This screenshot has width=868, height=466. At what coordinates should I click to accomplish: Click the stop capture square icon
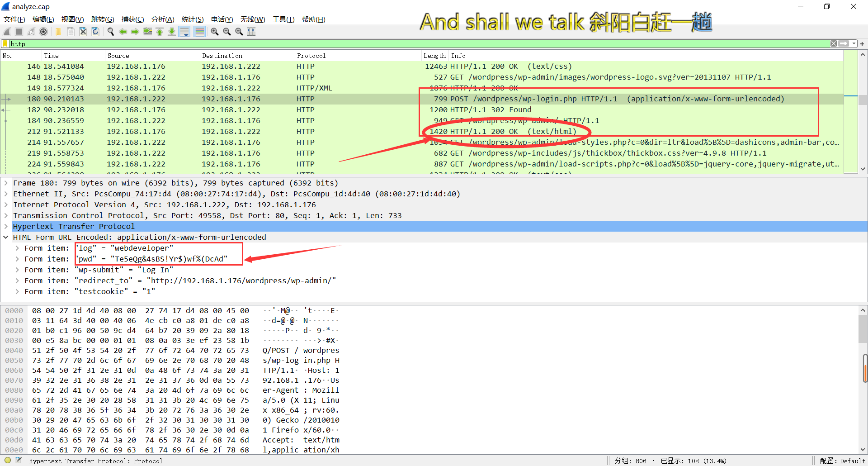(x=19, y=32)
